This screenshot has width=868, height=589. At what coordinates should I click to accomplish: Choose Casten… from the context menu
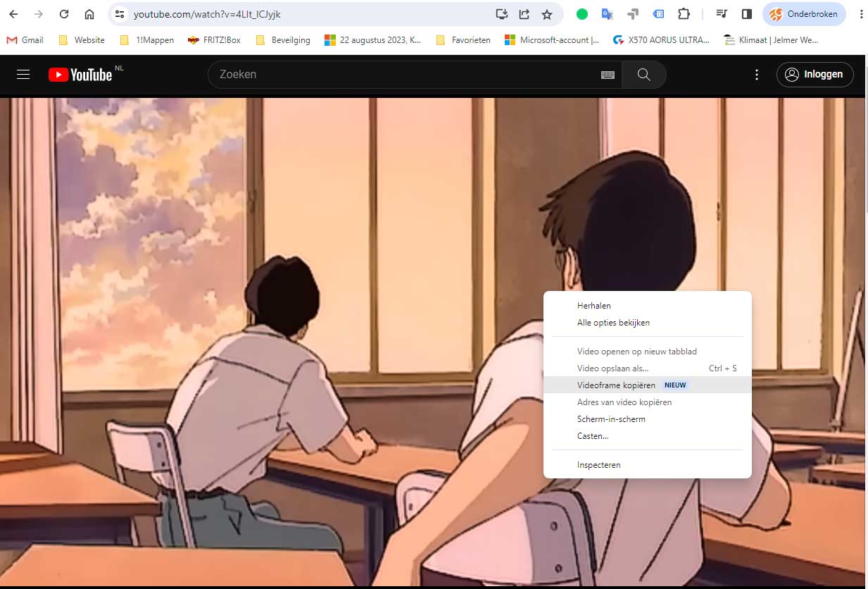648,436
